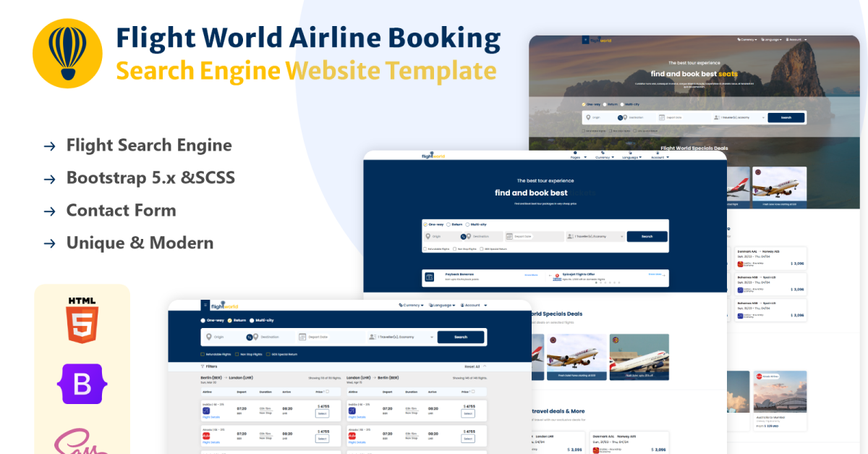Swap origin and destination on results page
Viewport: 868px width, 454px height.
click(251, 337)
